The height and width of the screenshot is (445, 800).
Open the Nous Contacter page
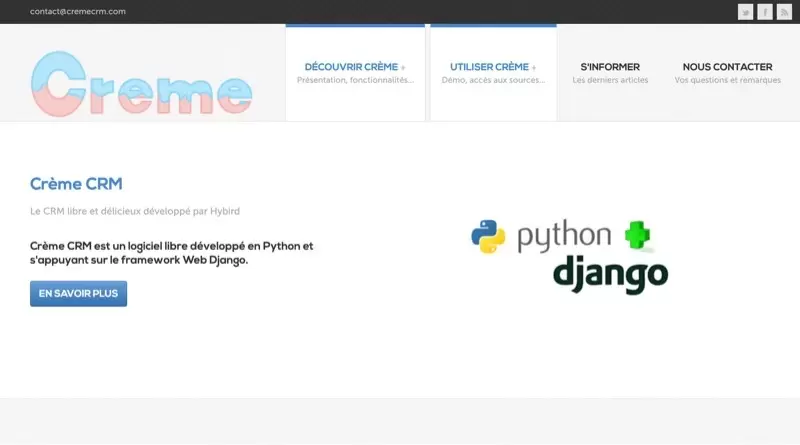coord(728,73)
